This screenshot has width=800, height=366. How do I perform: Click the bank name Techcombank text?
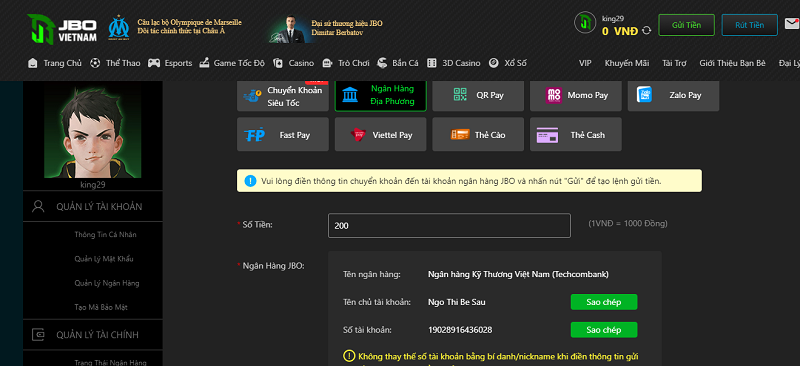coord(518,274)
